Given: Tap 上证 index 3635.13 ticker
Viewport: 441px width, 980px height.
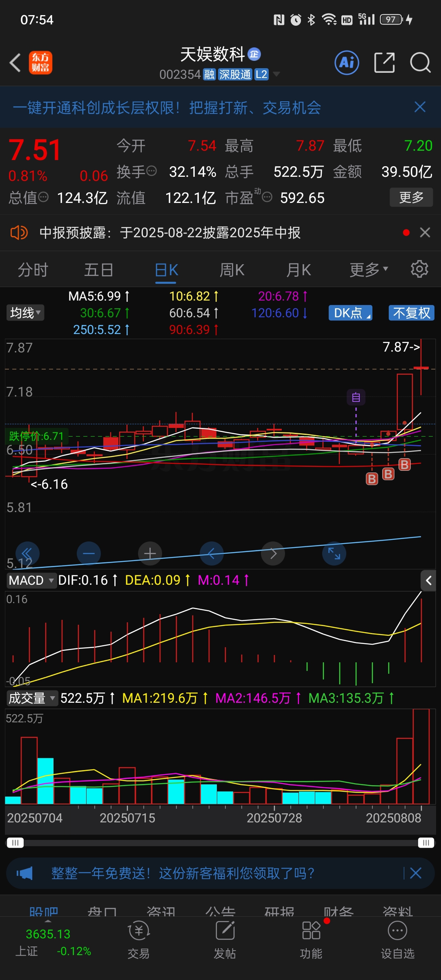Looking at the screenshot, I should (x=53, y=942).
